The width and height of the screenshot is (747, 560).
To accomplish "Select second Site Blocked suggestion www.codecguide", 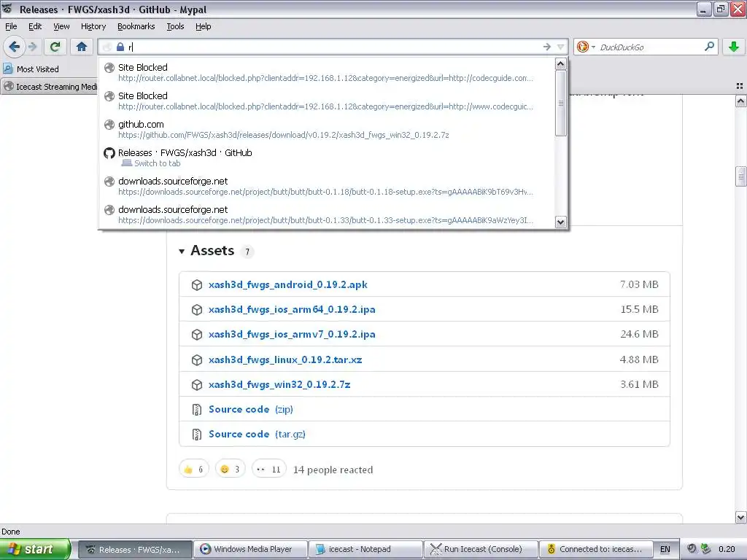I will click(326, 101).
